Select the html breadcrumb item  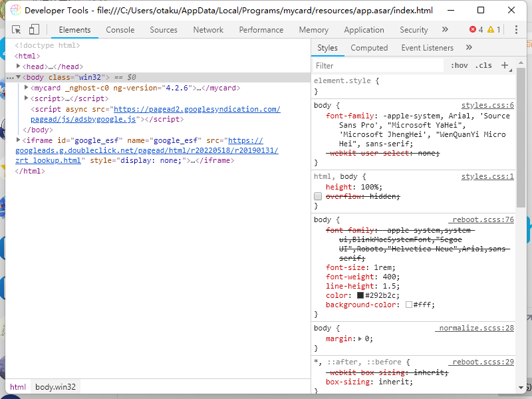tap(18, 387)
